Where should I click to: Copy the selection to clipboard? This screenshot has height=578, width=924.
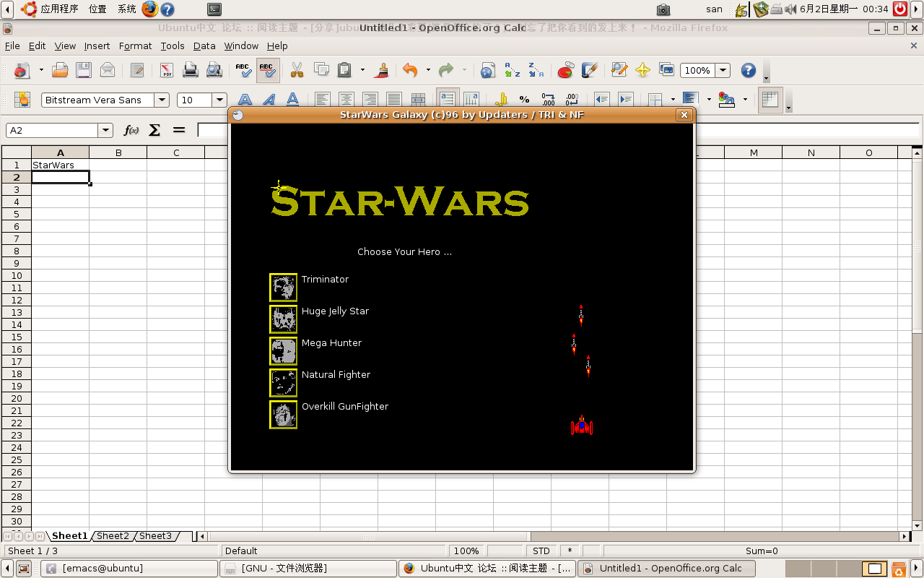(321, 70)
